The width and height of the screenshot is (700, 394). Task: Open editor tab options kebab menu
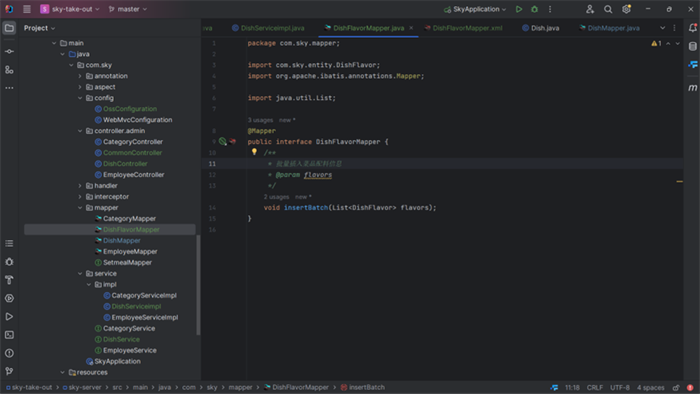pyautogui.click(x=674, y=28)
